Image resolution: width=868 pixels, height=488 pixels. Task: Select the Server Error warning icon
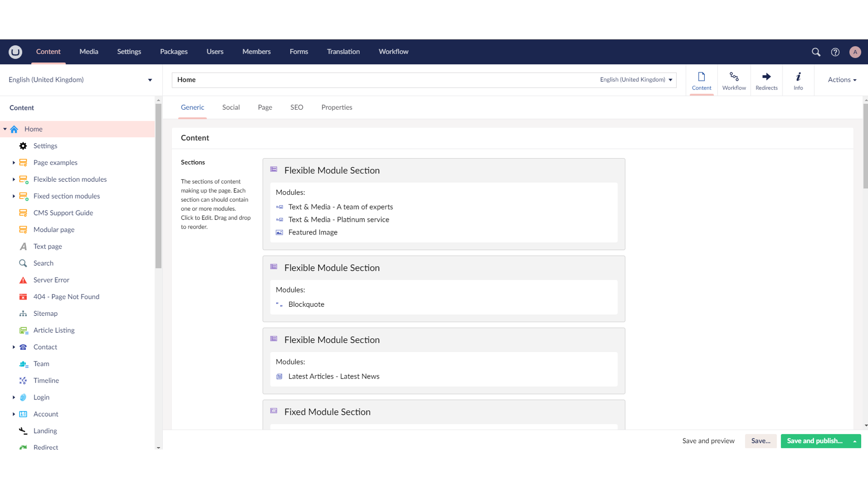(x=23, y=280)
